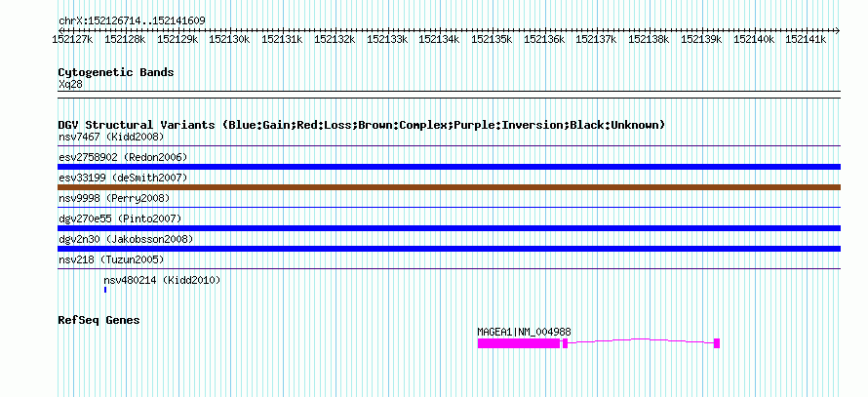Click the 152140k ruler tick label
The height and width of the screenshot is (397, 868).
(754, 39)
